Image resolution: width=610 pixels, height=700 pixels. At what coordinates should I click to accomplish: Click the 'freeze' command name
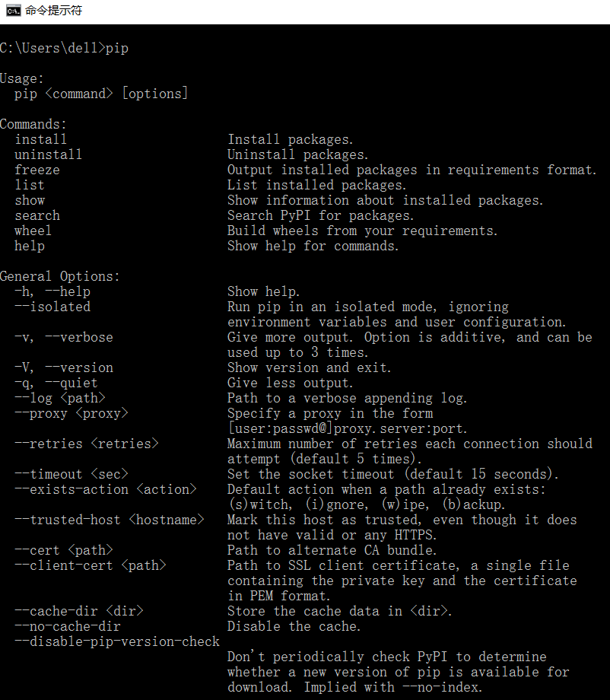[x=37, y=170]
